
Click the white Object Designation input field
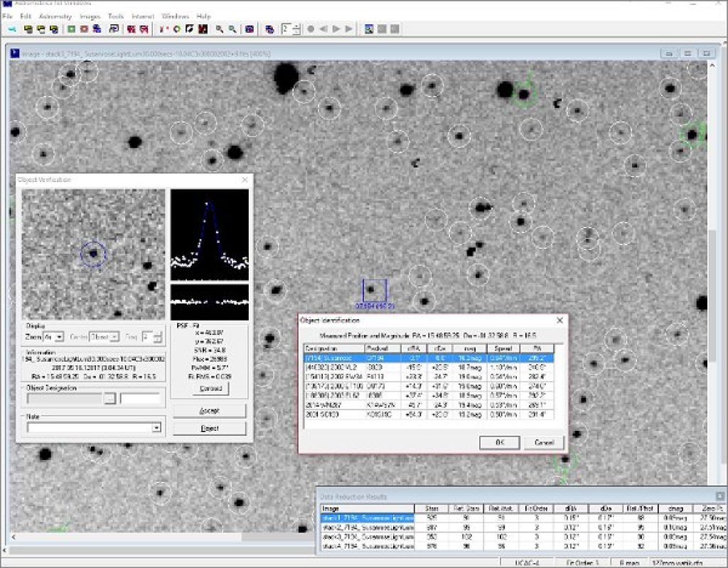[x=140, y=399]
